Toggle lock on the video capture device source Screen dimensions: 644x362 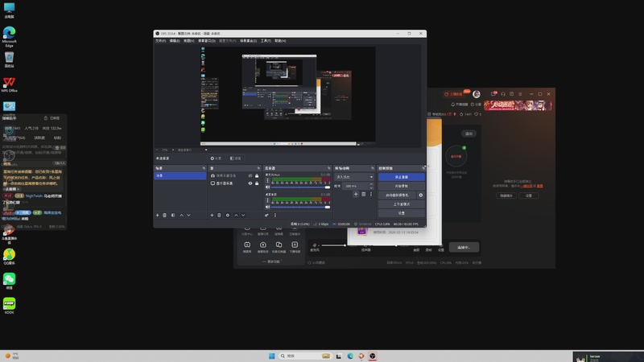257,175
